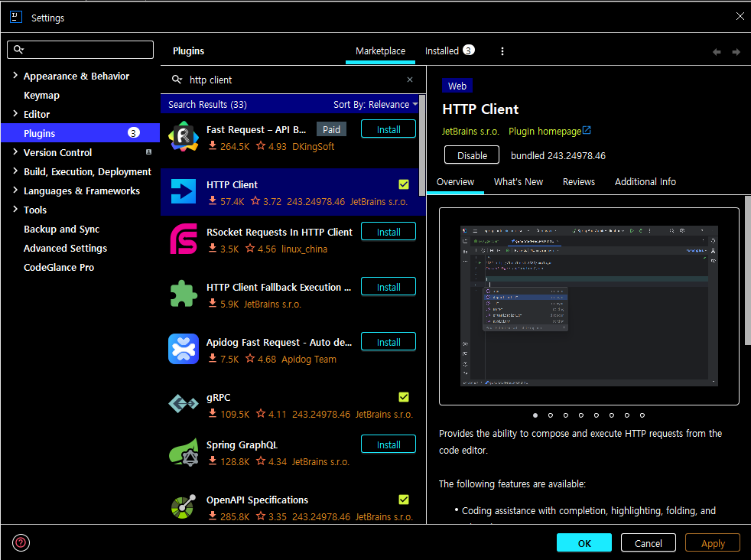Click the HTTP Client Fallback puzzle icon

(184, 294)
